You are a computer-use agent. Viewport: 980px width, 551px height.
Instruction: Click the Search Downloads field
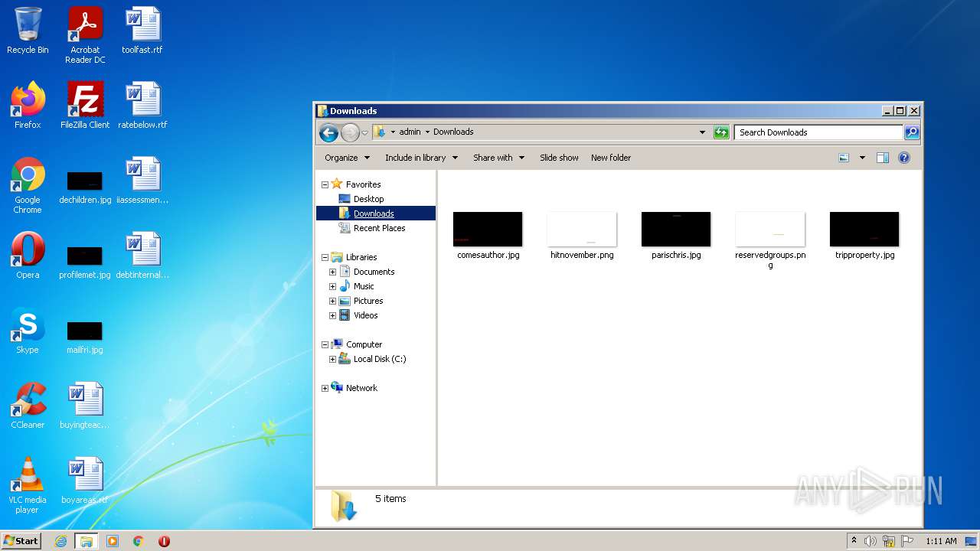818,132
